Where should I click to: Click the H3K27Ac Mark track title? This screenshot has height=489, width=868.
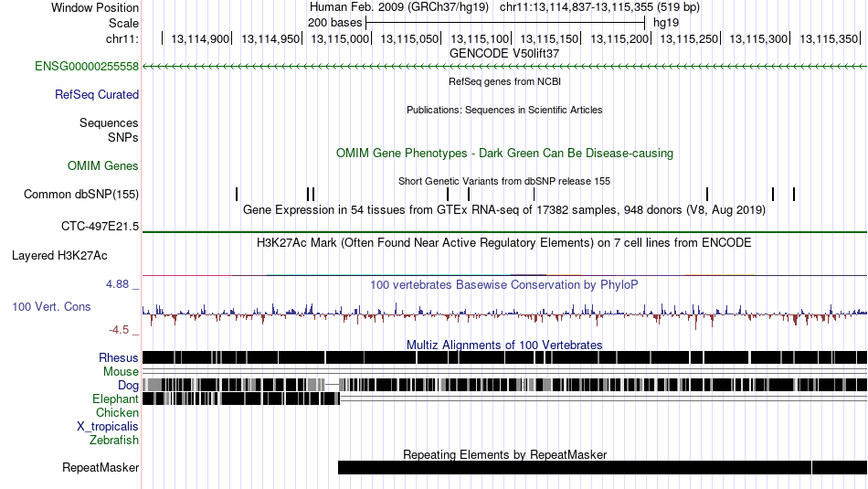coord(504,242)
